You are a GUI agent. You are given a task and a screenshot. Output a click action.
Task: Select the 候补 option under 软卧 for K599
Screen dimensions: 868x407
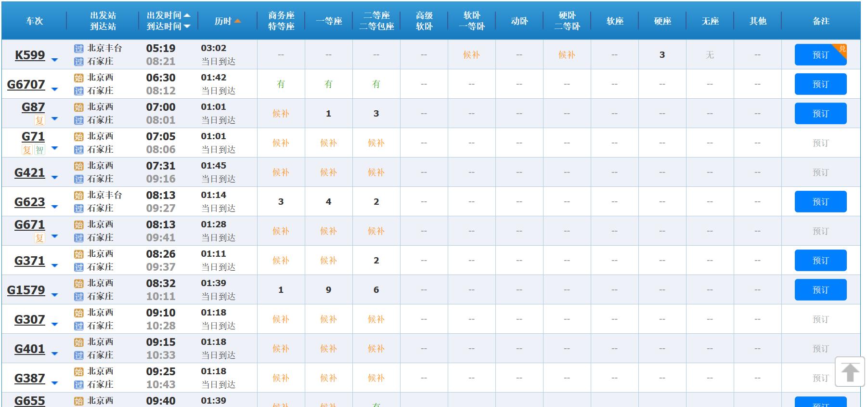[x=471, y=55]
